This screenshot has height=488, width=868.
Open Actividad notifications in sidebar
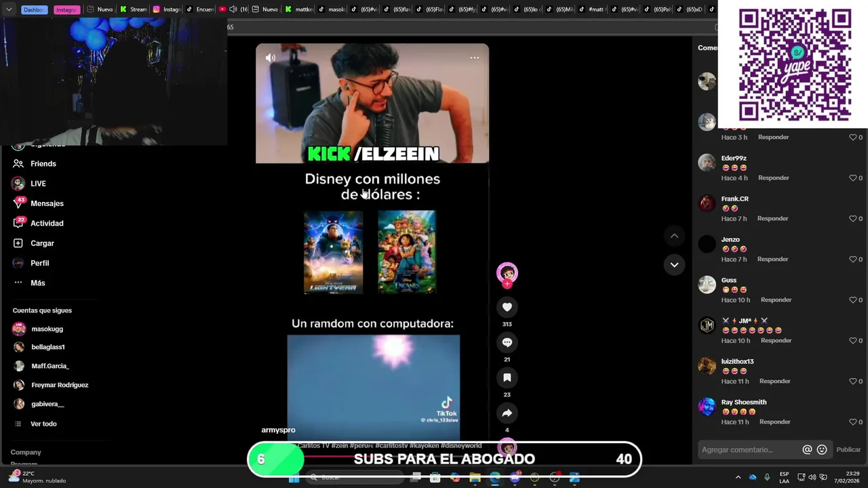[x=37, y=223]
